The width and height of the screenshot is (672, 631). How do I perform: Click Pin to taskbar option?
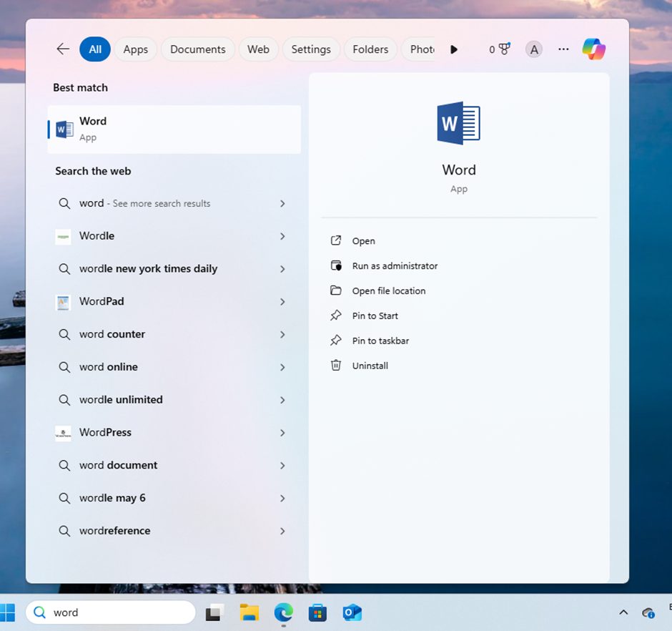380,341
